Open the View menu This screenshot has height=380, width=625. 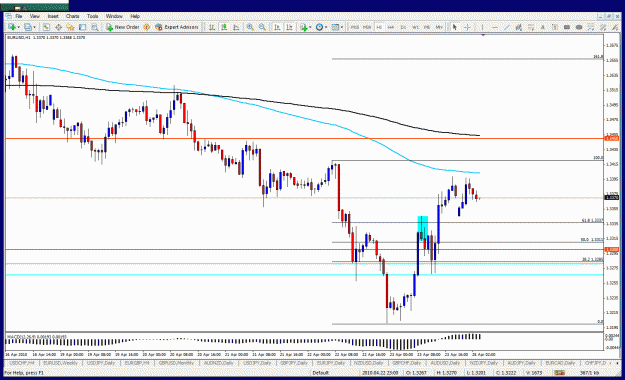[35, 16]
